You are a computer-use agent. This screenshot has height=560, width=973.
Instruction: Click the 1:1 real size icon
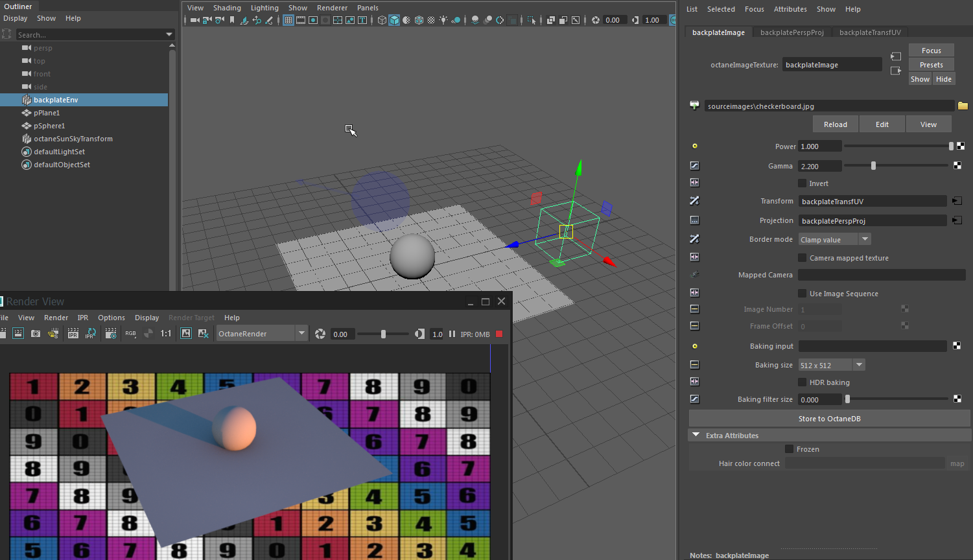(x=166, y=334)
